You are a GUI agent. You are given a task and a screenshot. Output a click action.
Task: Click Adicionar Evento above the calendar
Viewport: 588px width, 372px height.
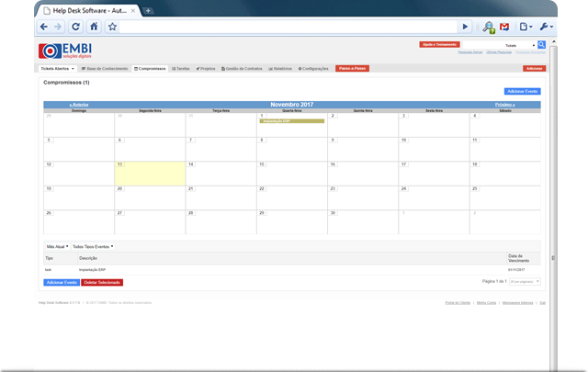522,92
